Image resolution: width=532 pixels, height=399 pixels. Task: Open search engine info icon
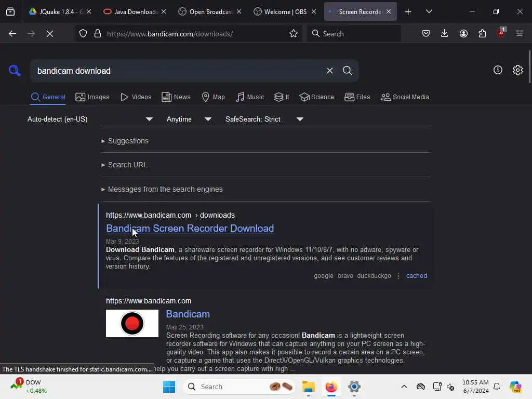coord(498,70)
